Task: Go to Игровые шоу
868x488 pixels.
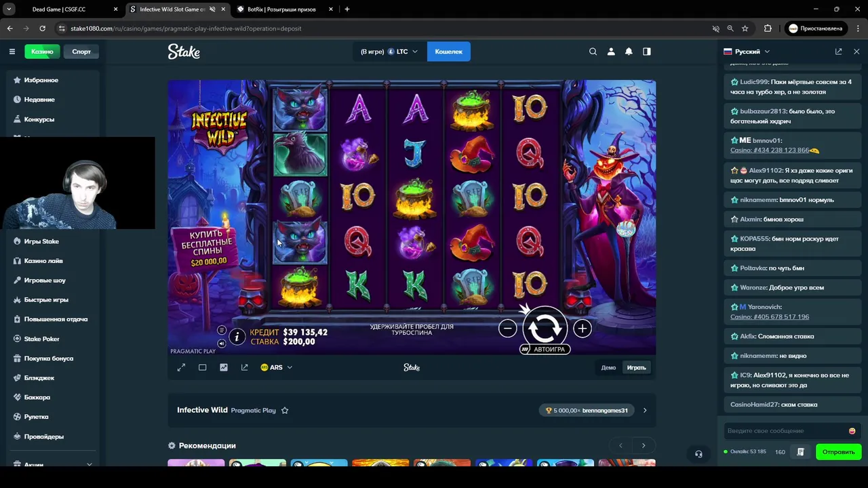Action: 46,281
